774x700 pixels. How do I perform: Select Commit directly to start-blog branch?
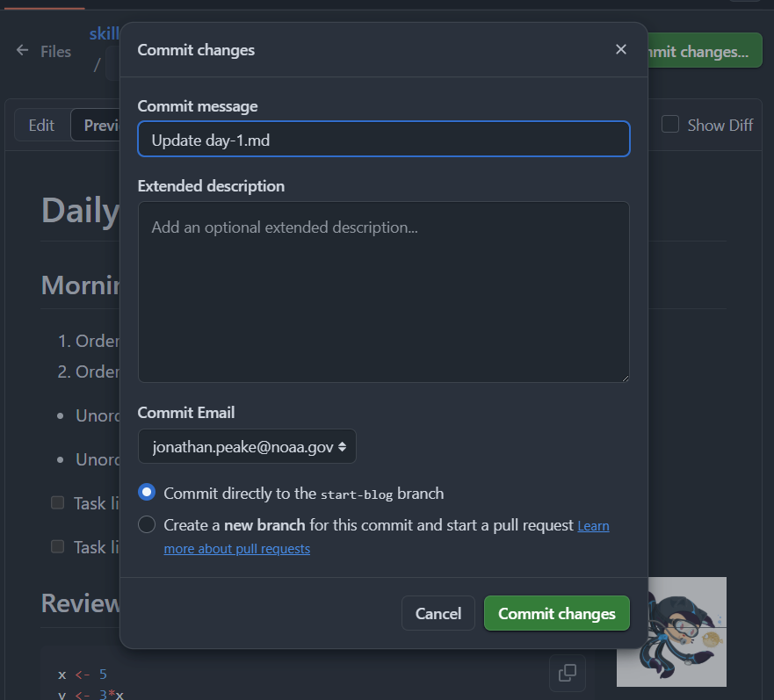[147, 492]
